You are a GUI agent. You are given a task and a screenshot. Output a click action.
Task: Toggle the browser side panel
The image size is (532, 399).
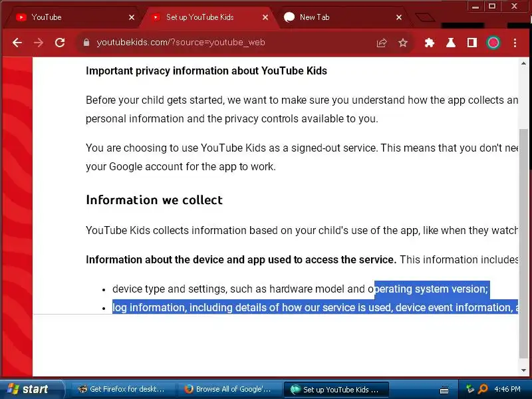coord(472,43)
